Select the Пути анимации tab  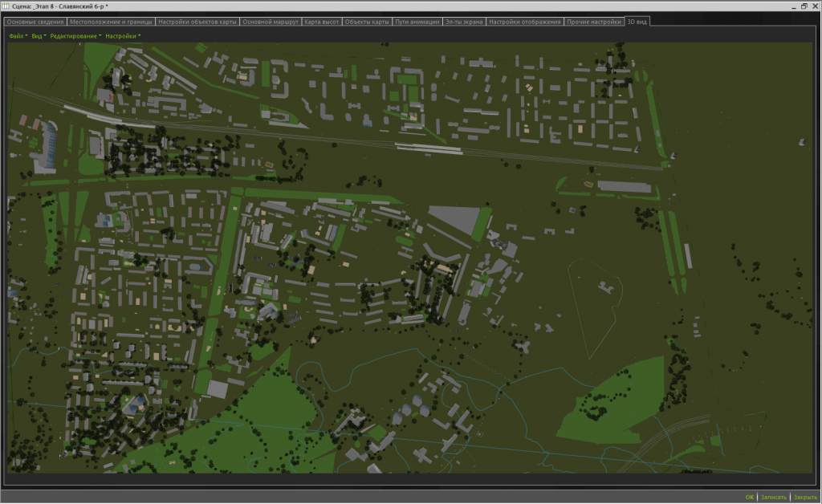coord(417,22)
